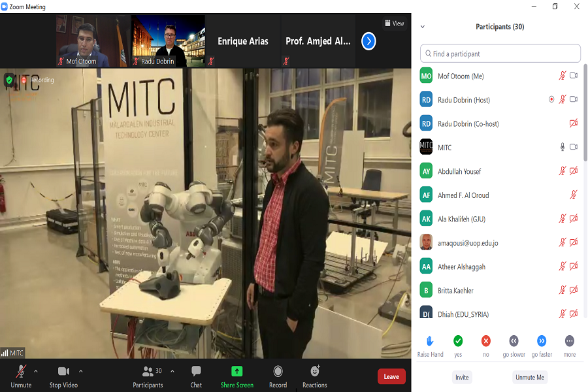Click Britta.Kaehler muted mic icon
The width and height of the screenshot is (588, 392).
562,290
